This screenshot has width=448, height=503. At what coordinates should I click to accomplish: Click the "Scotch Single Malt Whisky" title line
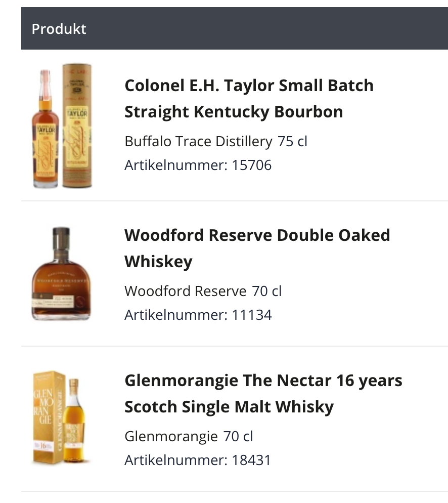pyautogui.click(x=229, y=407)
